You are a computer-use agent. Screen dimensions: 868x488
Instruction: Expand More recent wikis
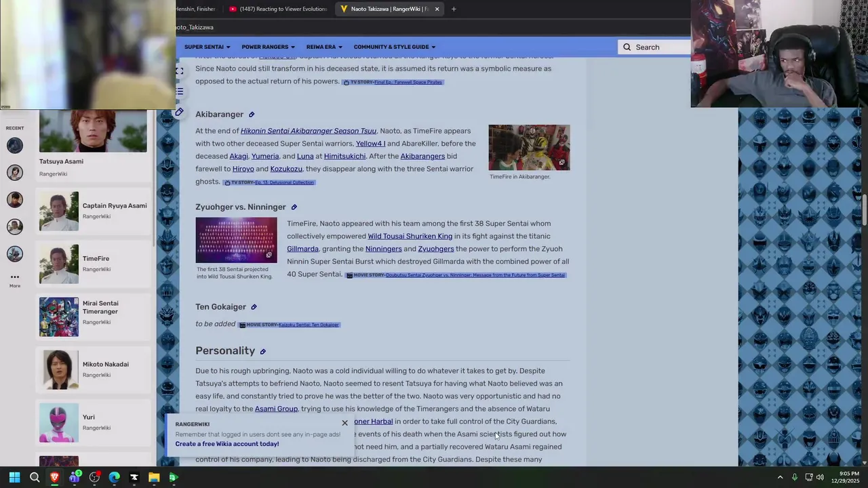15,280
